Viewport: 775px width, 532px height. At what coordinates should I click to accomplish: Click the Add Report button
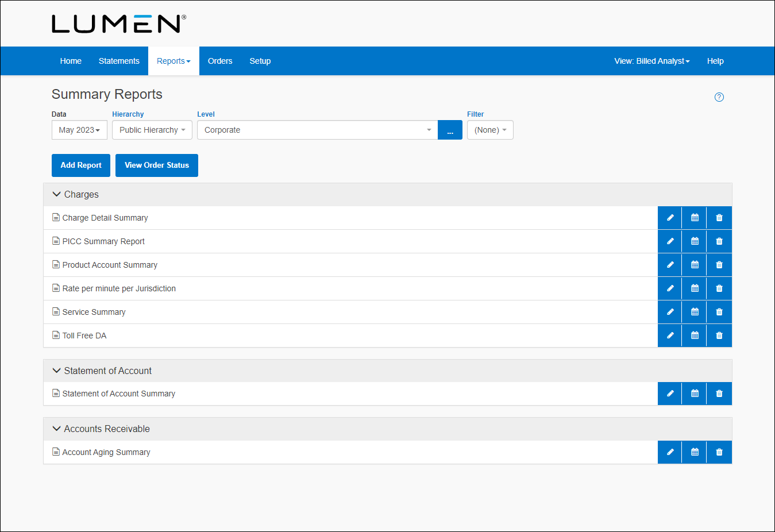81,165
